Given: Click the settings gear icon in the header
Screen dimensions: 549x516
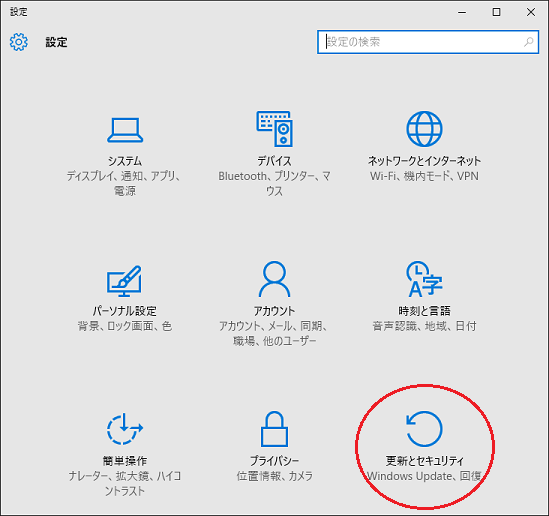Looking at the screenshot, I should pyautogui.click(x=19, y=42).
